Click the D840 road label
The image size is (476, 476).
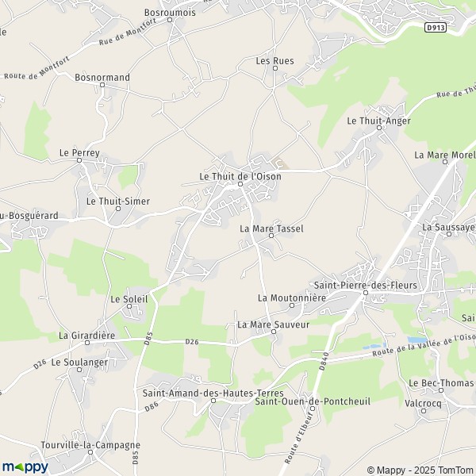click(324, 361)
